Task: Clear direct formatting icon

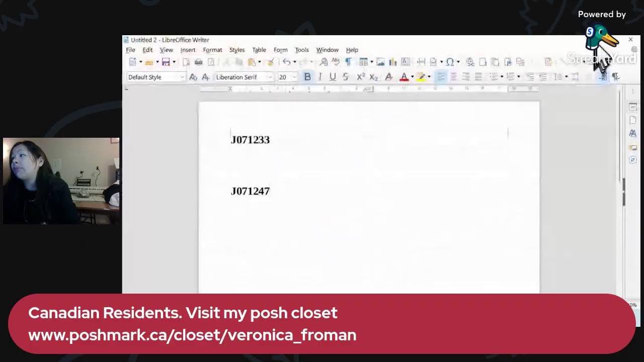Action: (x=388, y=77)
